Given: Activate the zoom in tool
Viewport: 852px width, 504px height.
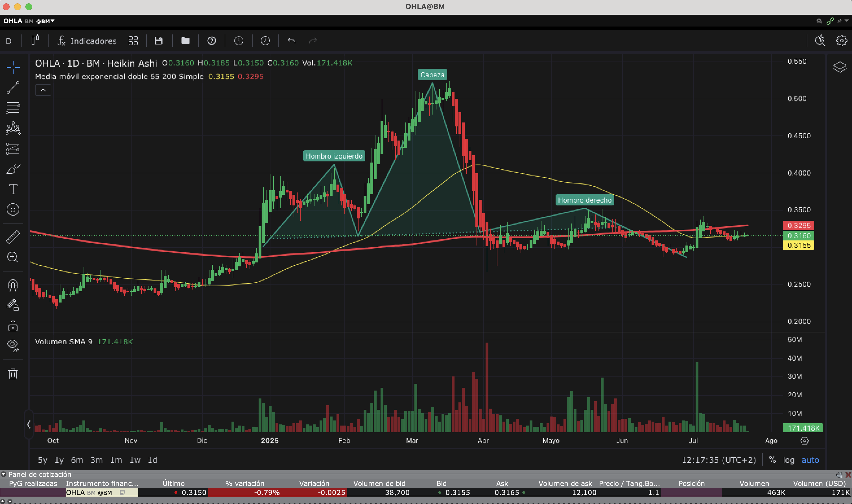Looking at the screenshot, I should [x=13, y=257].
